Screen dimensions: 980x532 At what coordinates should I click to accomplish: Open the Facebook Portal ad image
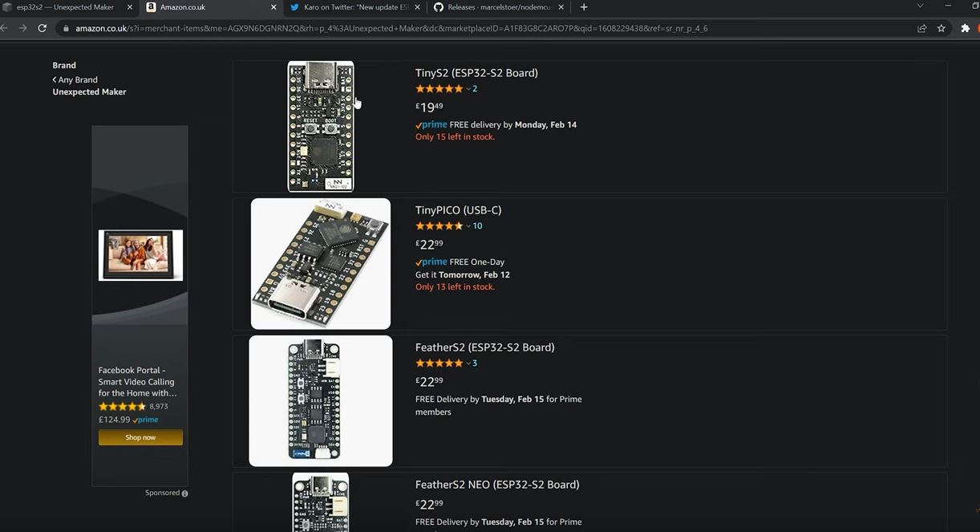[x=140, y=255]
